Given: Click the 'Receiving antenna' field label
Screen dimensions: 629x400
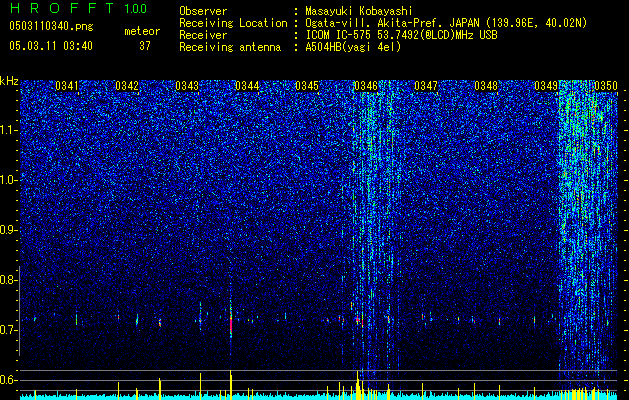Looking at the screenshot, I should [x=230, y=47].
